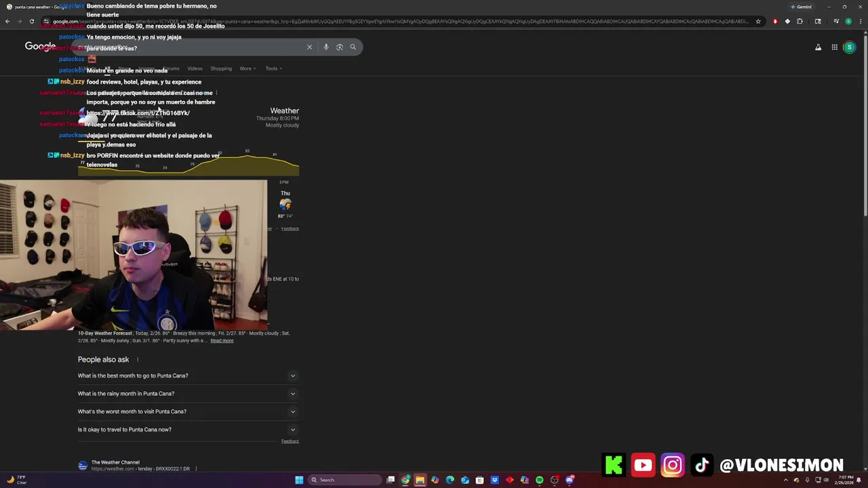868x488 pixels.
Task: Open The Weather Channel result options menu
Action: (196, 468)
